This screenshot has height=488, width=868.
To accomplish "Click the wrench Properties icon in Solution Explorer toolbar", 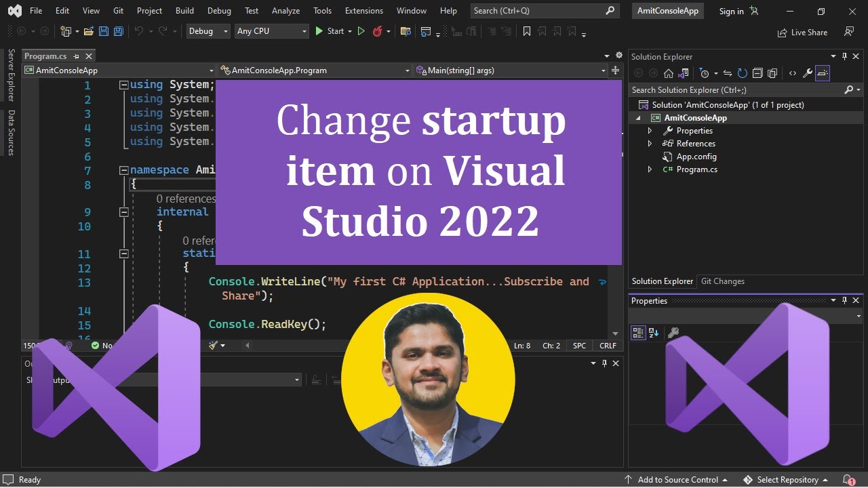I will click(x=807, y=73).
